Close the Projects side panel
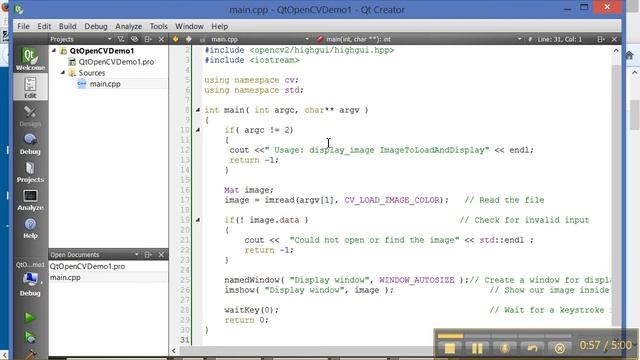 (161, 39)
